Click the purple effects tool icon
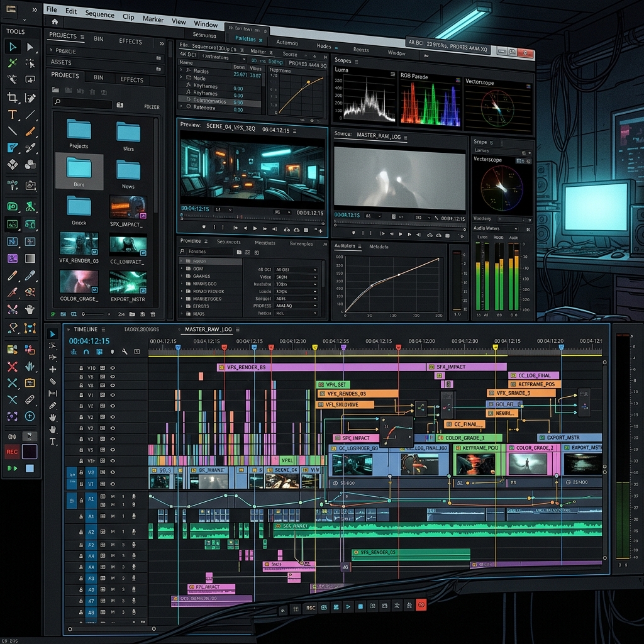This screenshot has height=644, width=644. click(x=13, y=258)
